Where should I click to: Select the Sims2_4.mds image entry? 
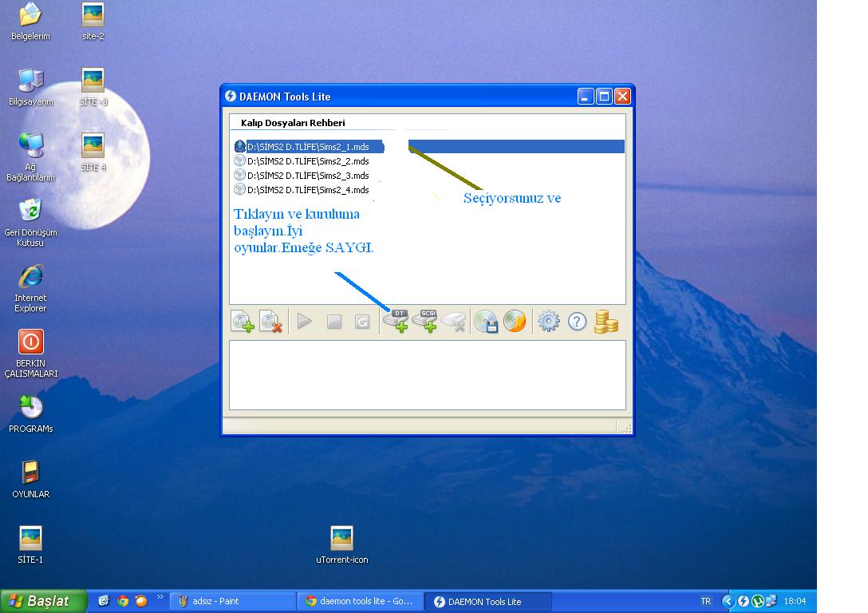[302, 190]
